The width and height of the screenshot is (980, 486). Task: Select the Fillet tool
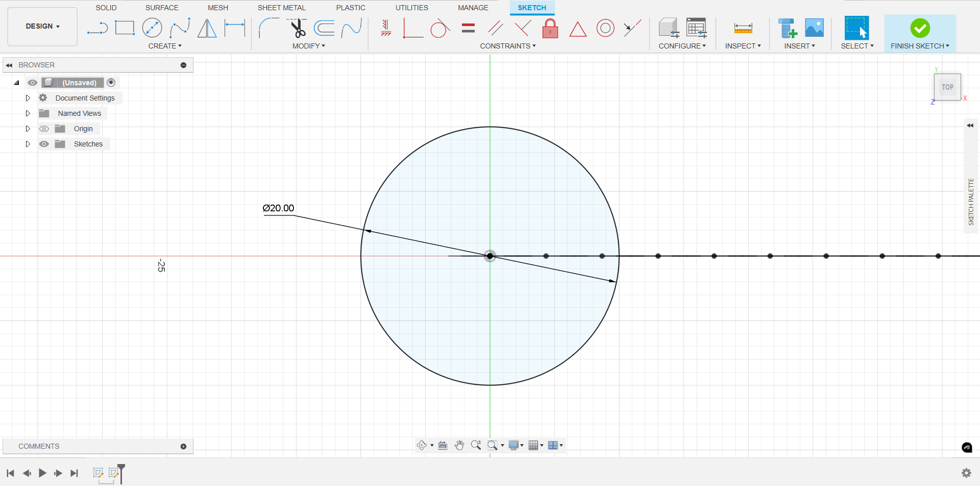pyautogui.click(x=269, y=28)
